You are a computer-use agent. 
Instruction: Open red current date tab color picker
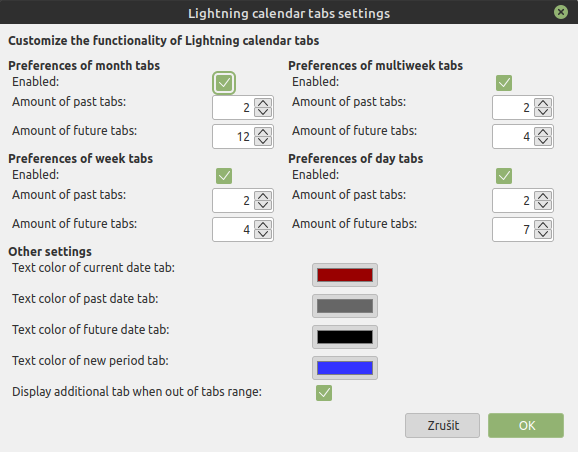tap(345, 275)
